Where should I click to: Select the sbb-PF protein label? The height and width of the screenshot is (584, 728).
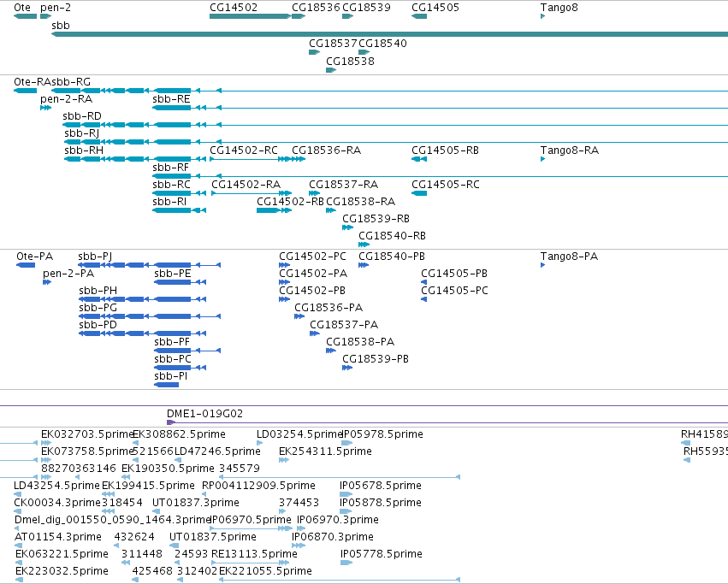pyautogui.click(x=172, y=343)
